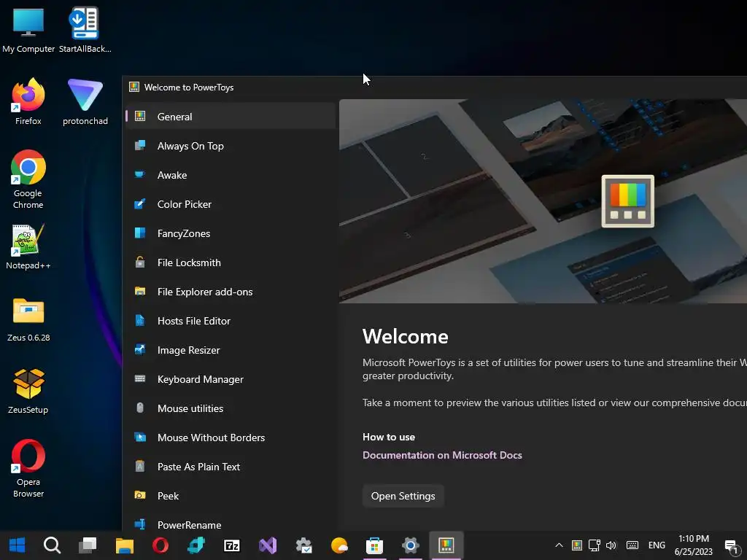Select General in PowerToys sidebar
The image size is (747, 560).
(231, 116)
